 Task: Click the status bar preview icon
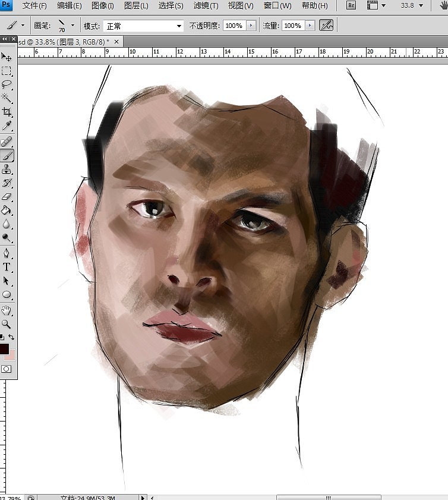31,498
